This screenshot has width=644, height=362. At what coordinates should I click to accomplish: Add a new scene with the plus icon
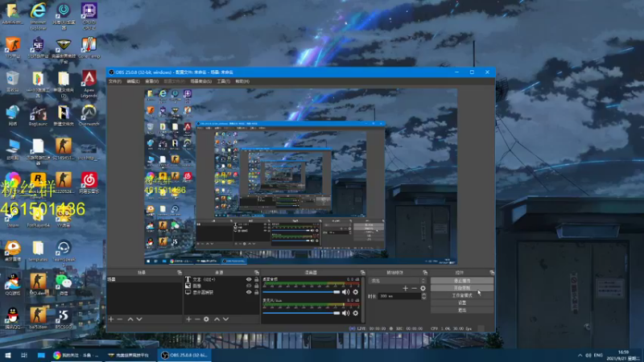coord(111,319)
